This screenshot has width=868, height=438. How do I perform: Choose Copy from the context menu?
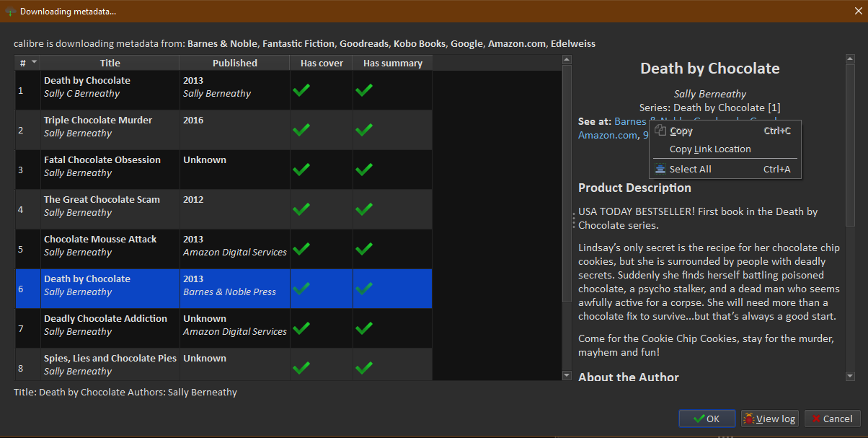(725, 131)
